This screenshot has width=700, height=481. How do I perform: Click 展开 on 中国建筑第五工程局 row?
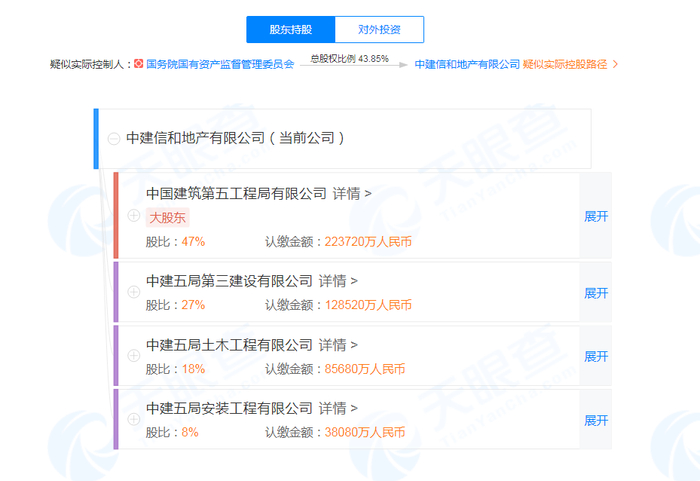(x=596, y=217)
